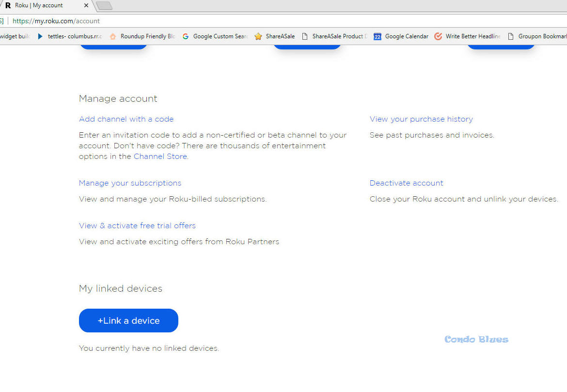Follow the Channel Store link
The height and width of the screenshot is (392, 567).
(160, 156)
